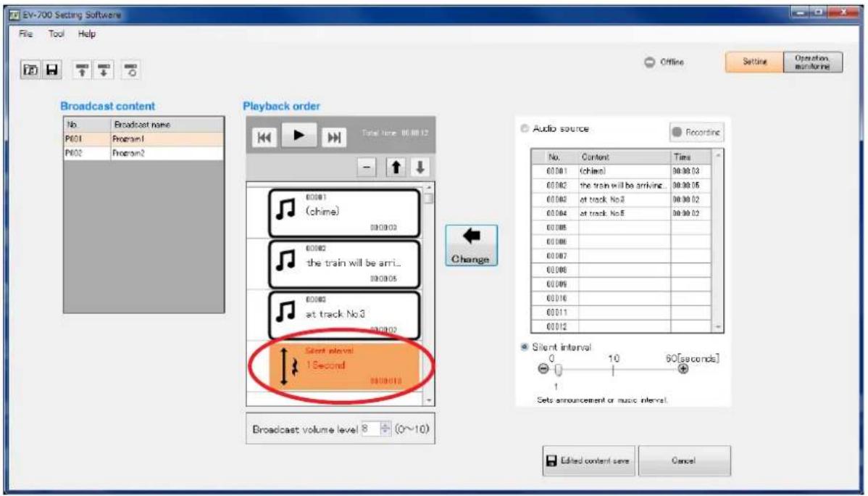Click the silent interval slider handle
This screenshot has height=496, width=868.
[x=559, y=370]
